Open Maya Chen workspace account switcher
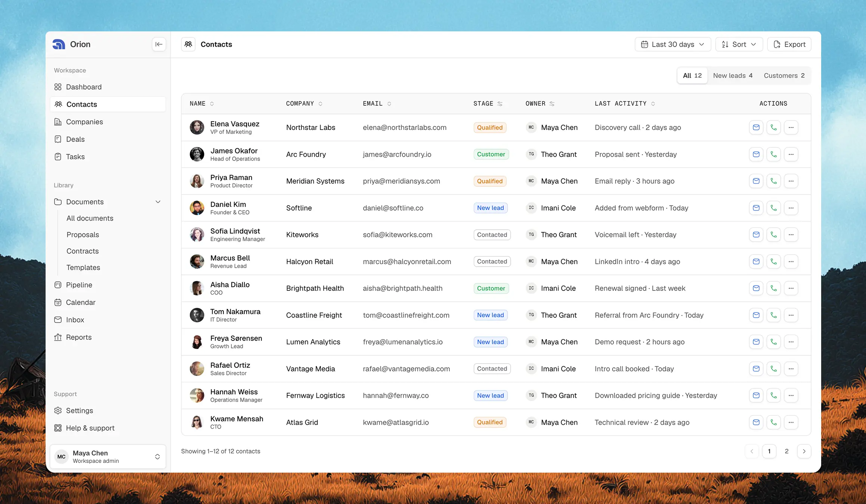The image size is (866, 504). pyautogui.click(x=108, y=457)
